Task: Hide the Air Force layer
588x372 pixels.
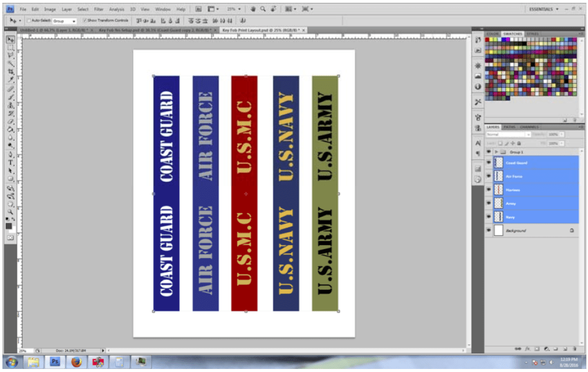Action: coord(488,176)
